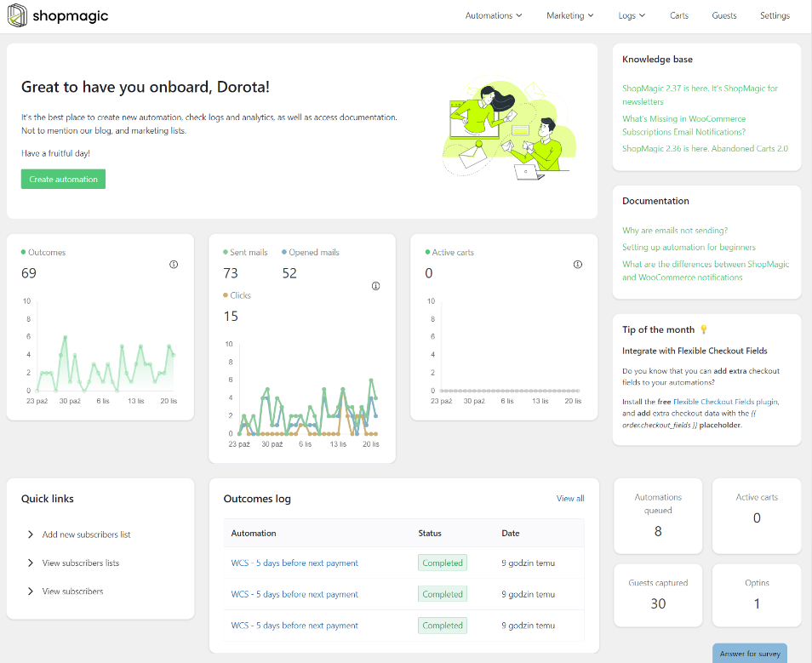The height and width of the screenshot is (663, 812).
Task: Open Why are emails not sending doc
Action: coord(675,231)
